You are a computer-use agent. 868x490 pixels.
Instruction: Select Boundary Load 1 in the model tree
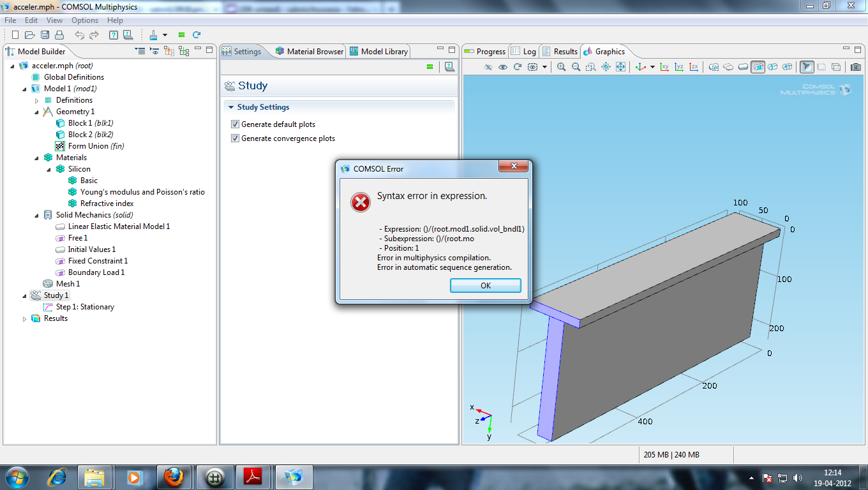pos(96,272)
